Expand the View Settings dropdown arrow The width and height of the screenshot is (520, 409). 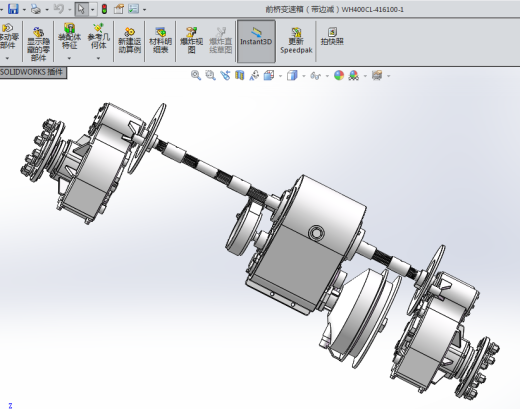pyautogui.click(x=388, y=76)
